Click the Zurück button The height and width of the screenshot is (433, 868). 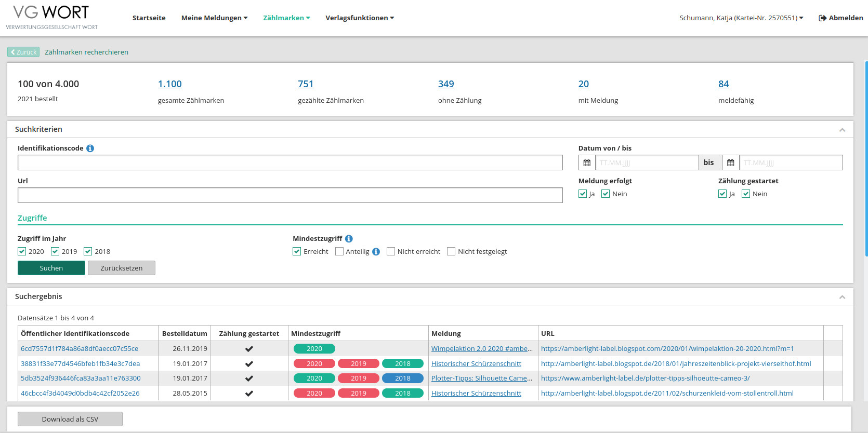point(23,52)
